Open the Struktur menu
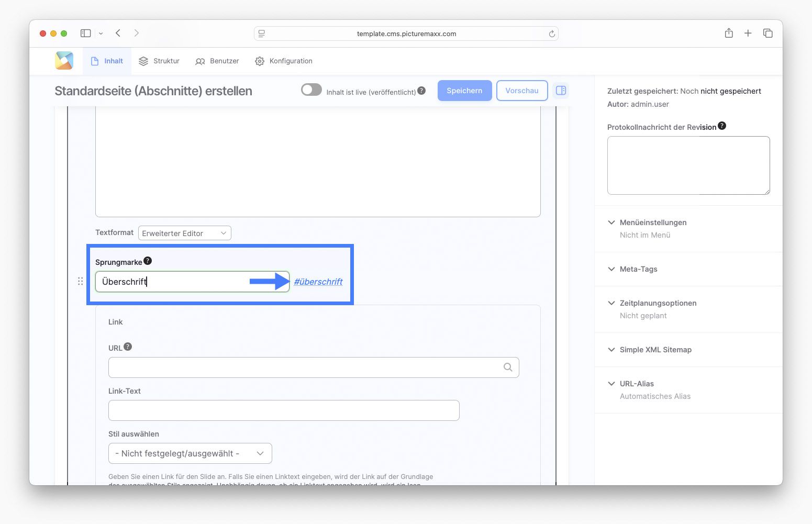Viewport: 812px width, 524px height. (x=159, y=61)
